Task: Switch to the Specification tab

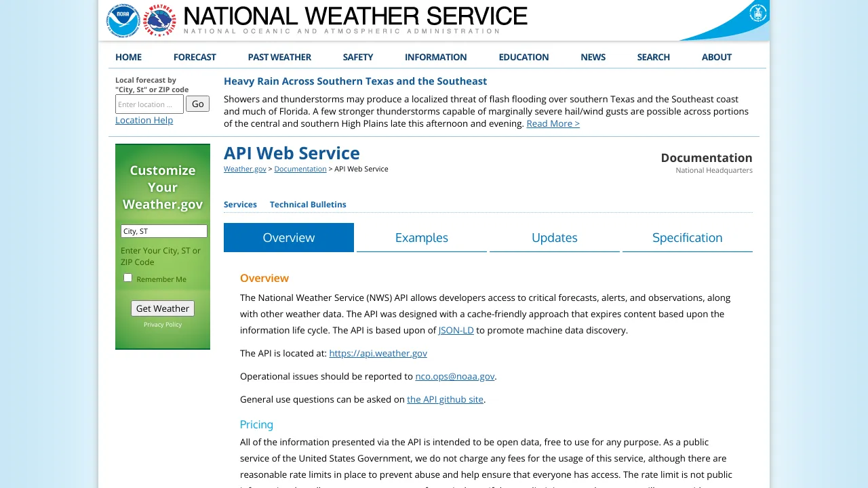Action: pyautogui.click(x=688, y=238)
